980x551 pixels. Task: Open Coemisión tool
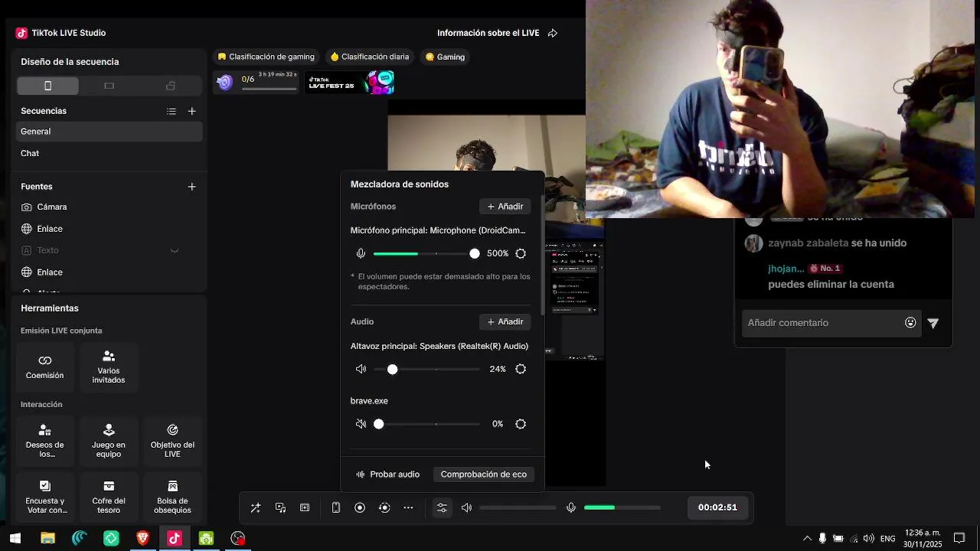click(45, 366)
